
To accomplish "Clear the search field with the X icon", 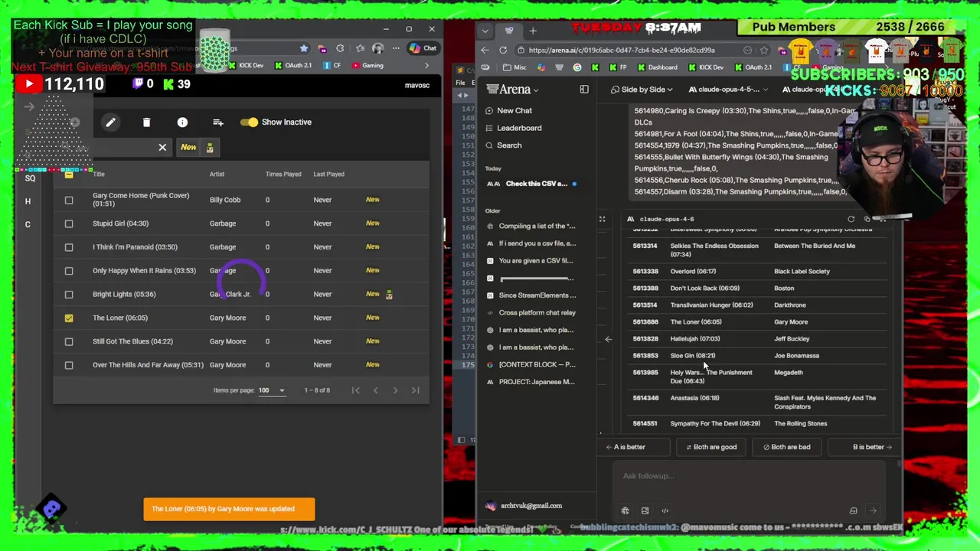I will pyautogui.click(x=162, y=147).
